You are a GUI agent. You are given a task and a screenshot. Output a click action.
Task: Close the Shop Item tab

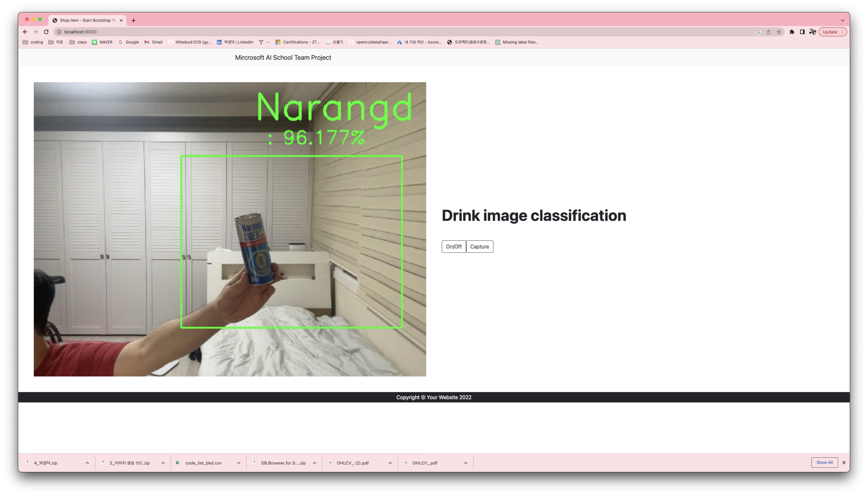pyautogui.click(x=121, y=20)
